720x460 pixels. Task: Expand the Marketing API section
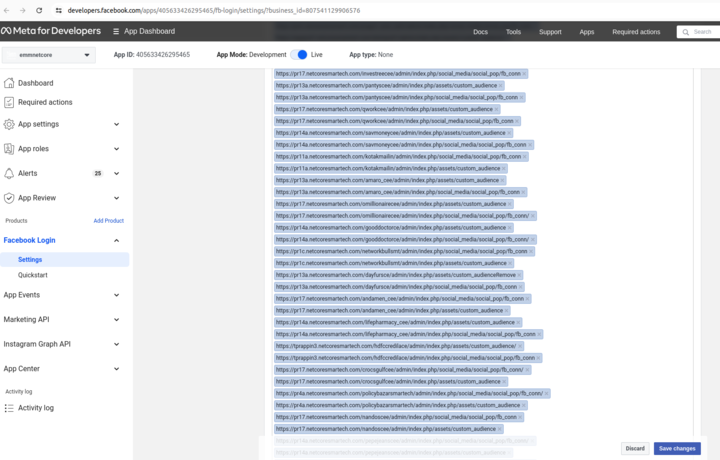117,320
